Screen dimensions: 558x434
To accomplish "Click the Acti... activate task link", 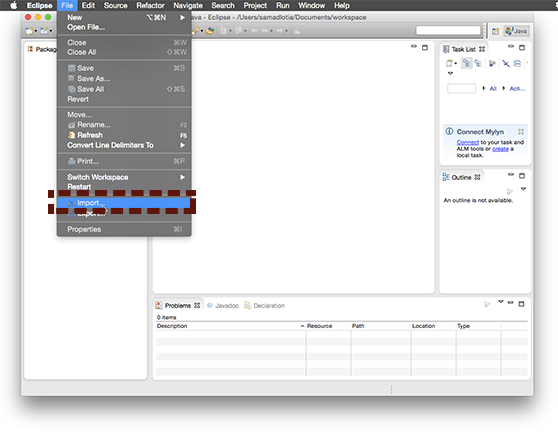I will (x=517, y=89).
